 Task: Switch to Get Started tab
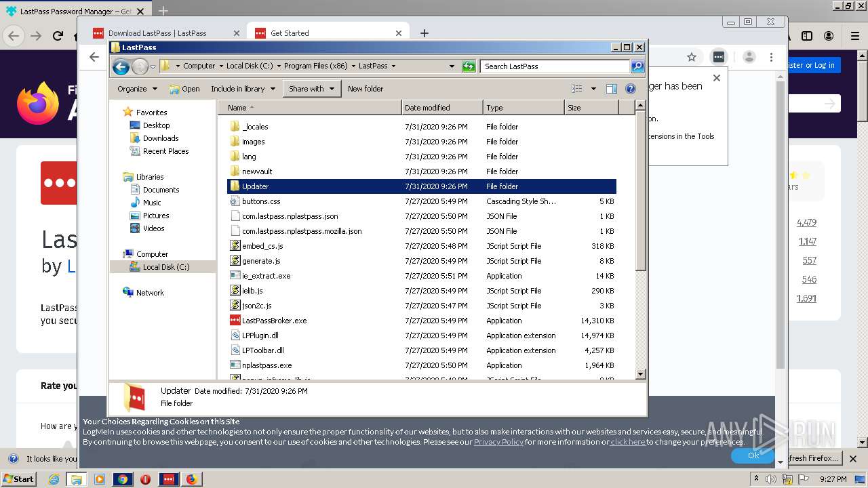[329, 33]
